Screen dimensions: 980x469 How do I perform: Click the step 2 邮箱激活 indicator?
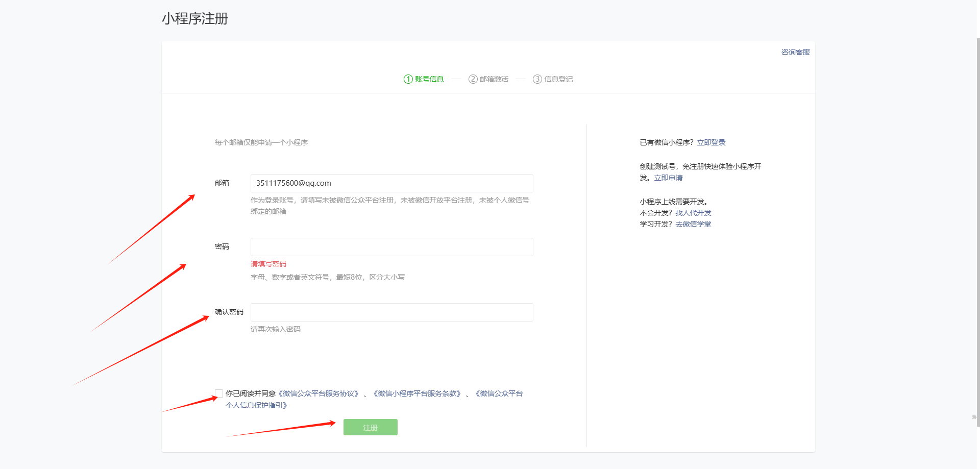click(x=488, y=79)
